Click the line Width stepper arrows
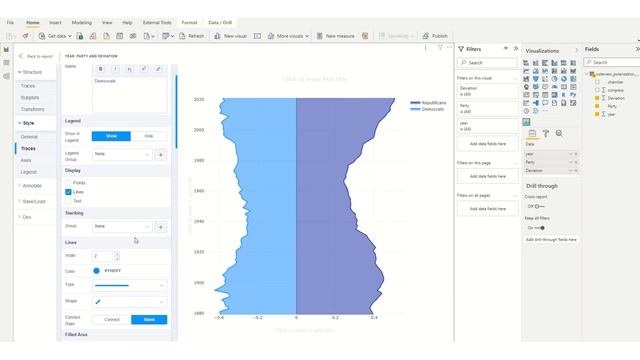This screenshot has height=360, width=640. pyautogui.click(x=117, y=256)
